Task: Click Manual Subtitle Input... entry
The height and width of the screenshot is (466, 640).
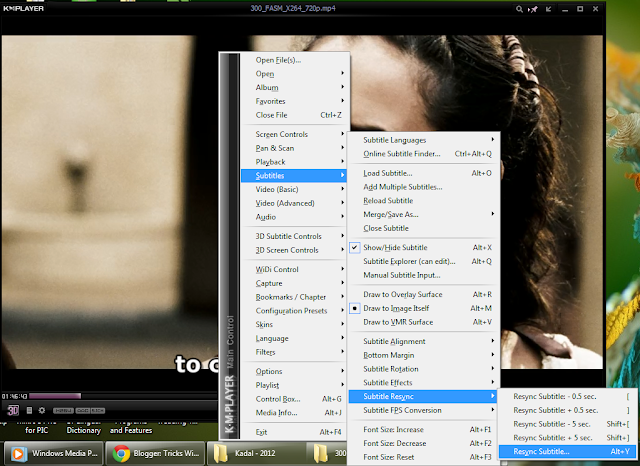Action: 423,275
